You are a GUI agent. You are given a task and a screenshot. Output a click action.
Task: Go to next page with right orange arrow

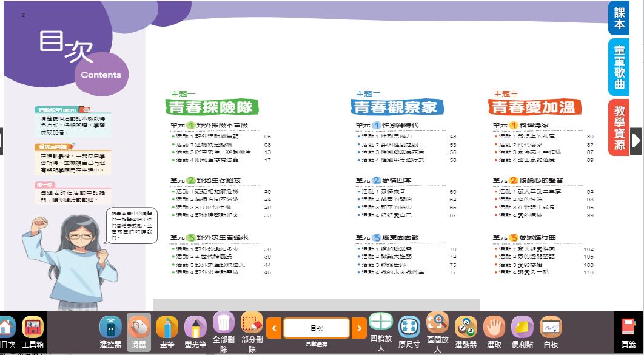coord(359,328)
